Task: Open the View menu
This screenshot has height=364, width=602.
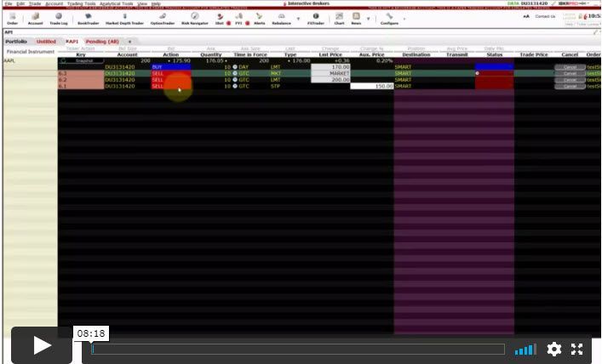Action: (142, 3)
